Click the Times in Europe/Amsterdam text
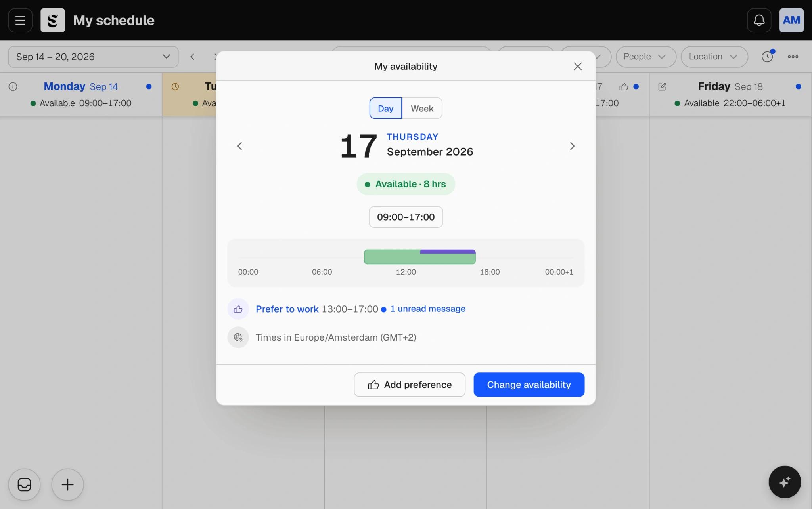 [x=336, y=337]
